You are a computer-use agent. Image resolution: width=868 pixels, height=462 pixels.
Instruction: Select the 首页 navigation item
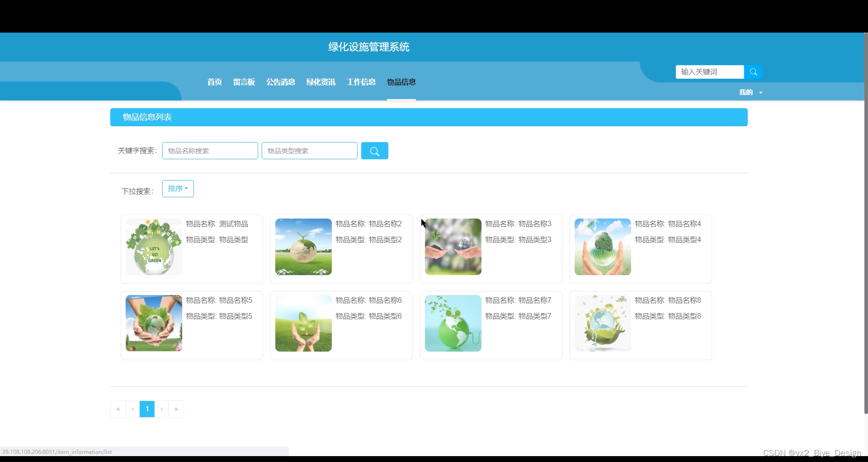pos(214,82)
